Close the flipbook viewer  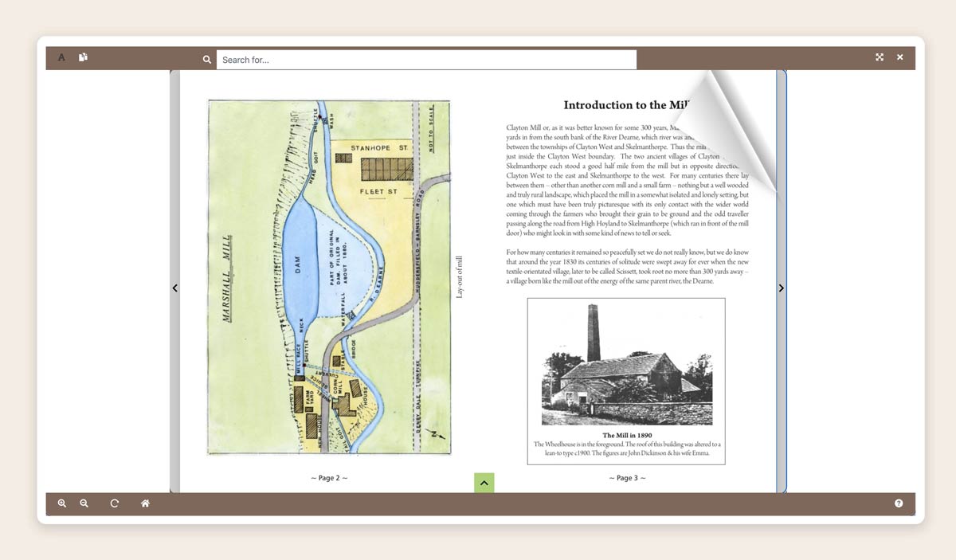click(900, 57)
